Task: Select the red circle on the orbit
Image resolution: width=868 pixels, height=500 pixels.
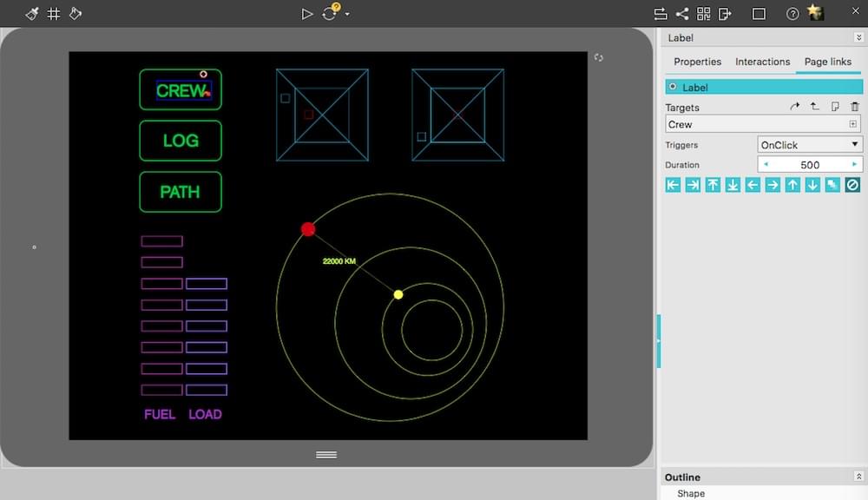Action: pos(308,229)
